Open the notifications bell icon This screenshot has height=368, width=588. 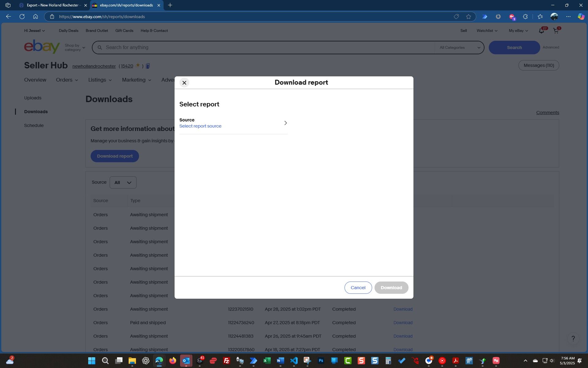click(541, 31)
